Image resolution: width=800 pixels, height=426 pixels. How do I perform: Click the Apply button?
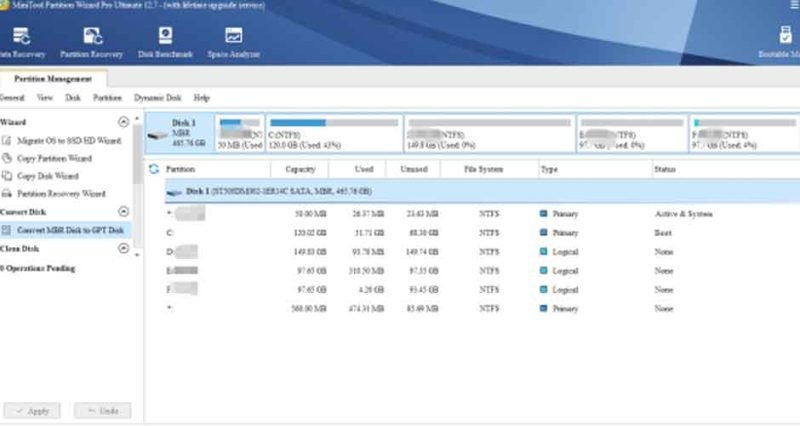click(32, 411)
